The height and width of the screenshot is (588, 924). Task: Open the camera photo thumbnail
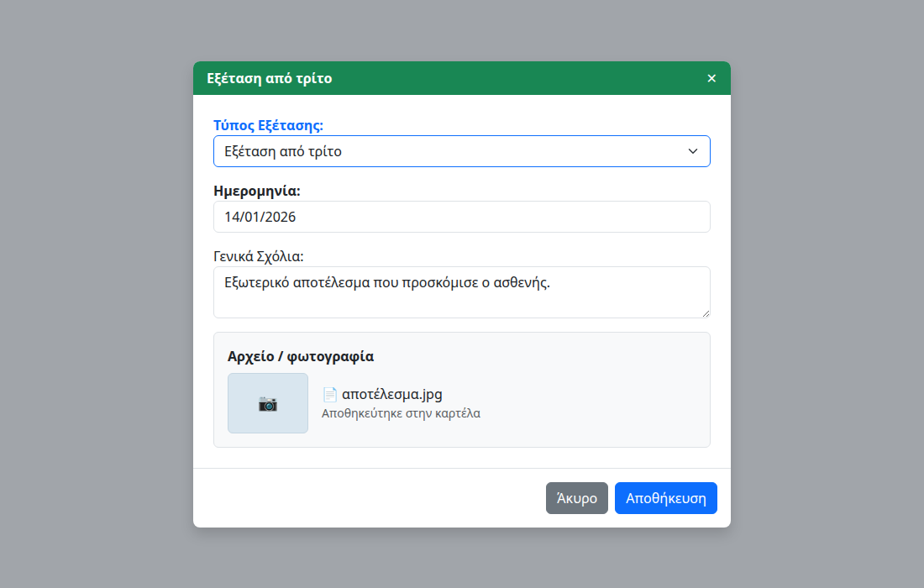[x=268, y=403]
